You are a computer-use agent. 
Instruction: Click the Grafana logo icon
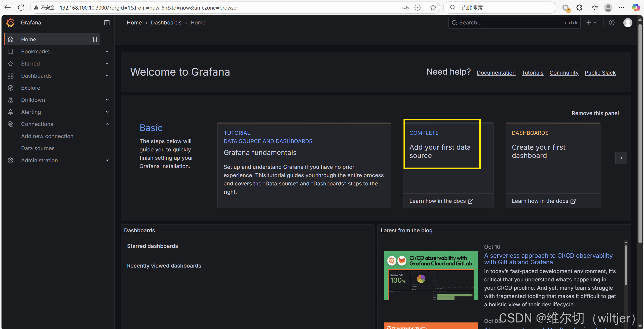[x=10, y=23]
